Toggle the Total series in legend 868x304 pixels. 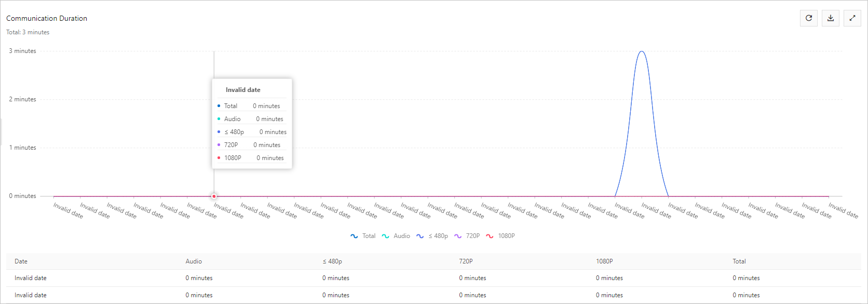[363, 236]
